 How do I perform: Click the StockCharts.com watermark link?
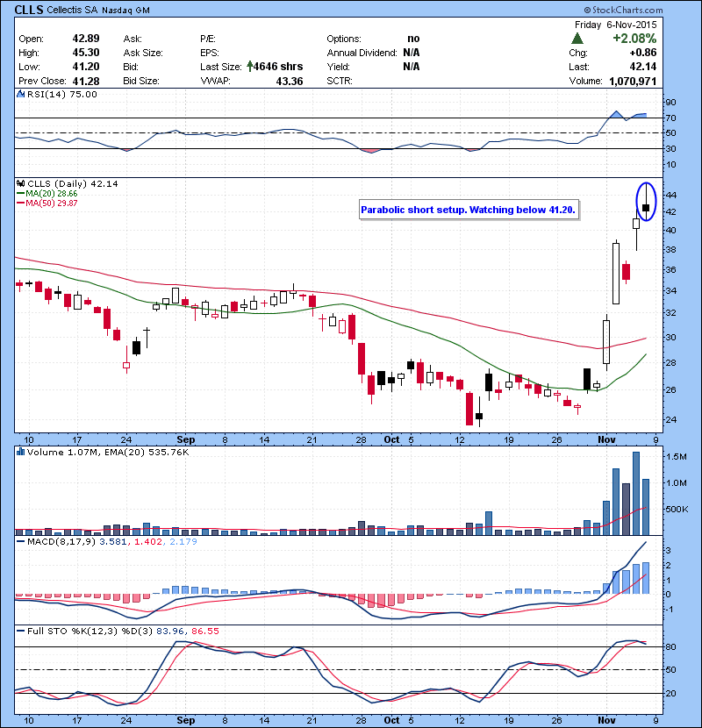click(624, 10)
